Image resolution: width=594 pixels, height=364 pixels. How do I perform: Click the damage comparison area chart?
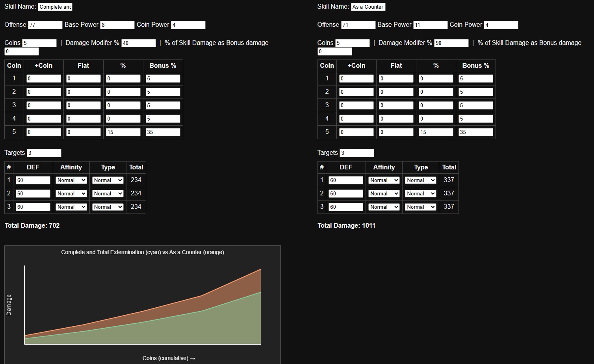[x=143, y=305]
